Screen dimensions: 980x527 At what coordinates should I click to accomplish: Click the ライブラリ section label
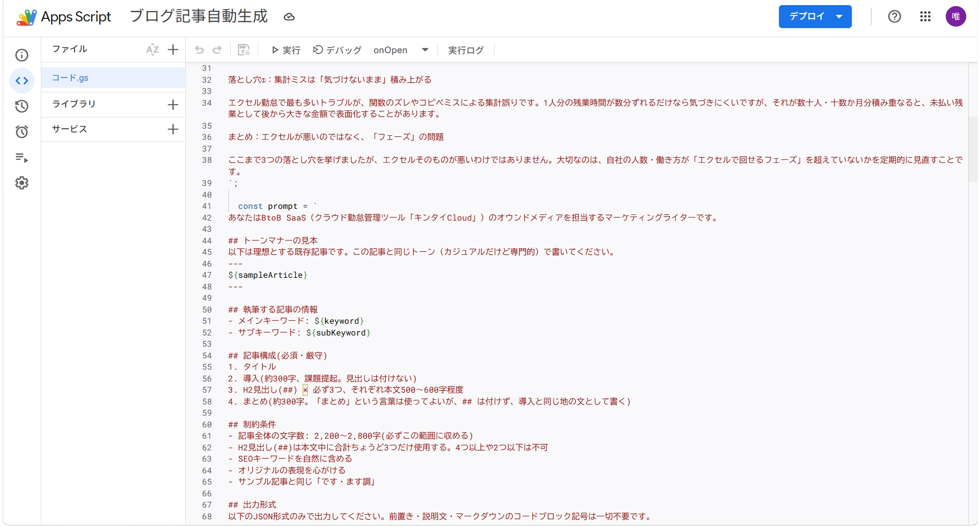(74, 104)
